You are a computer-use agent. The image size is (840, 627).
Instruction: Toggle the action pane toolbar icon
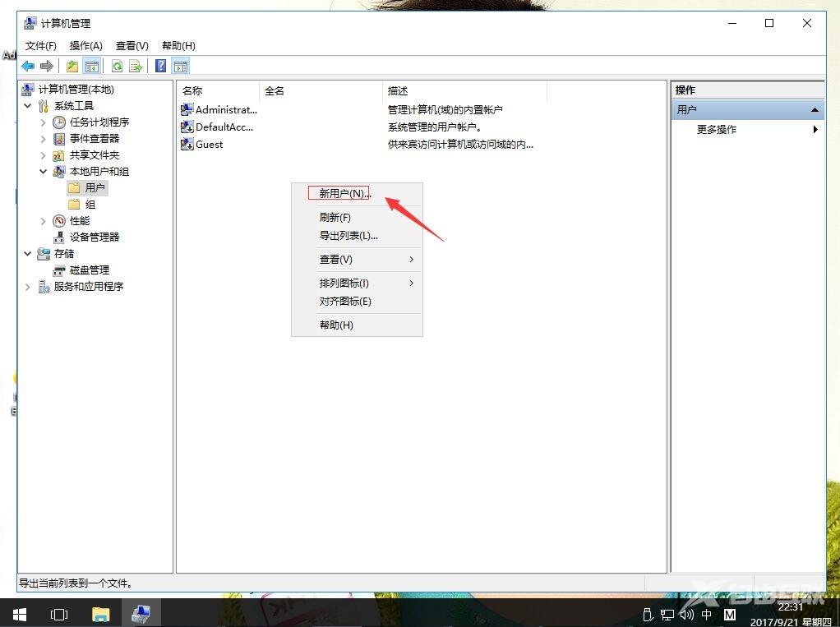click(181, 67)
